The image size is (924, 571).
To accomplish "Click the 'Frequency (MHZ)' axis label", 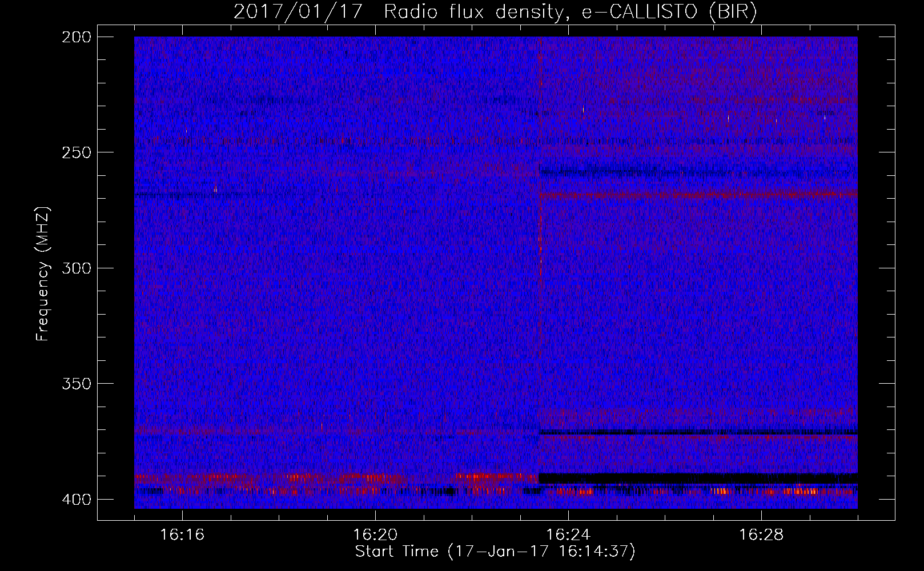I will point(43,274).
